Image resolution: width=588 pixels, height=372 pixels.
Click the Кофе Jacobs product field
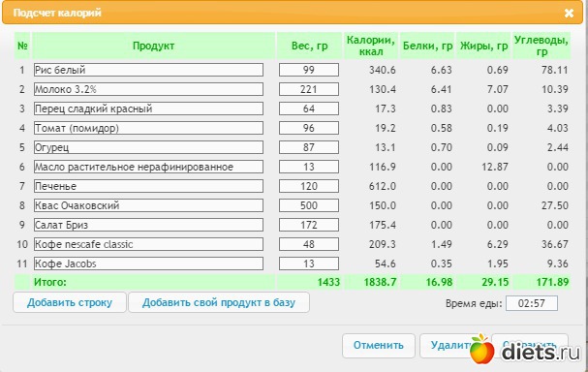148,263
